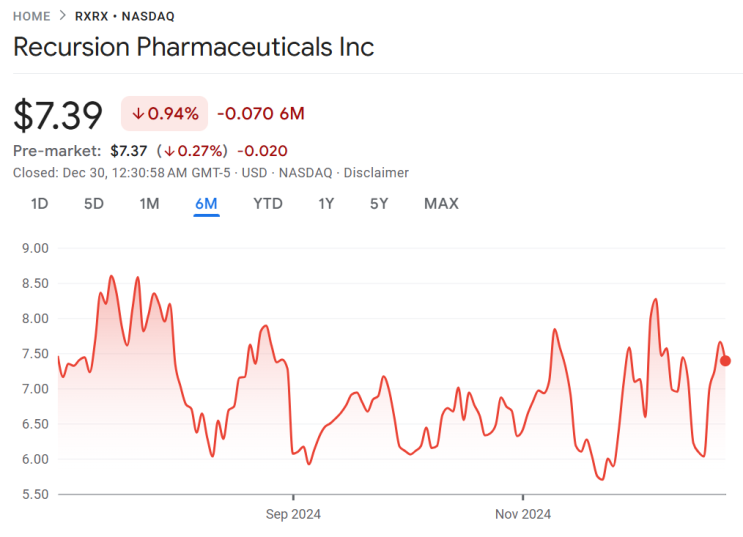
Task: Click the 9.00 y-axis price label
Action: [34, 248]
